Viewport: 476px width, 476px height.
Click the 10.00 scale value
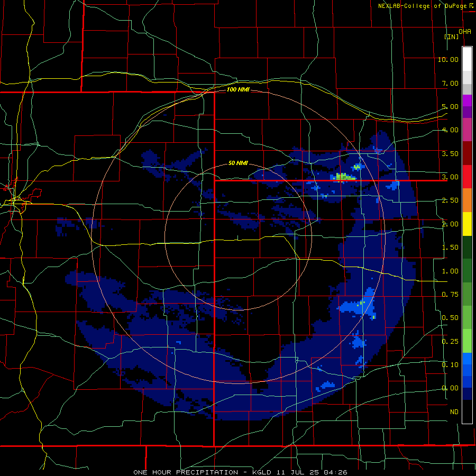point(448,59)
